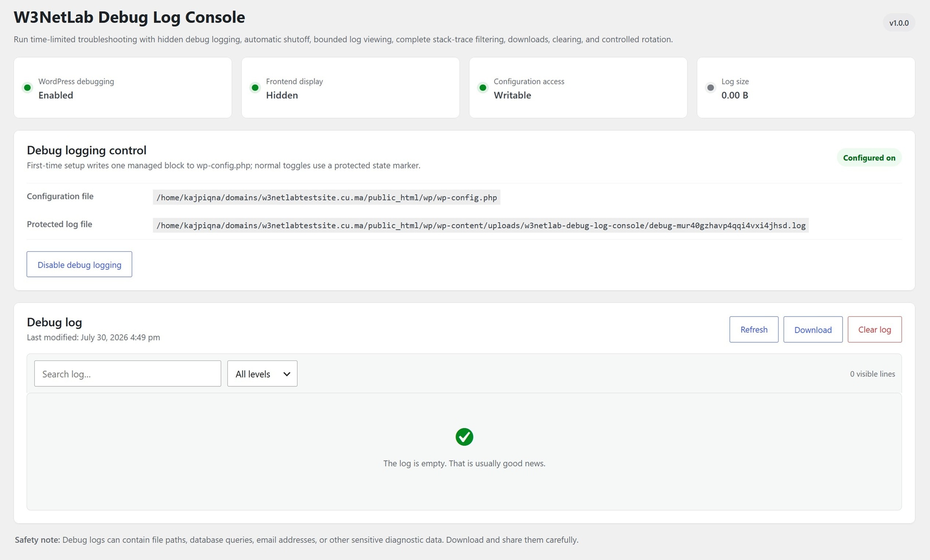Click the Last modified July 30, 2026 timestamp
The width and height of the screenshot is (930, 560).
(93, 337)
